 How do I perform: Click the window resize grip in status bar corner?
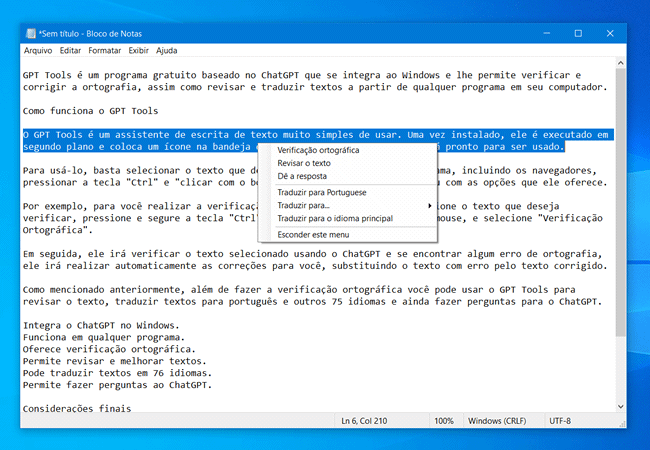(622, 423)
